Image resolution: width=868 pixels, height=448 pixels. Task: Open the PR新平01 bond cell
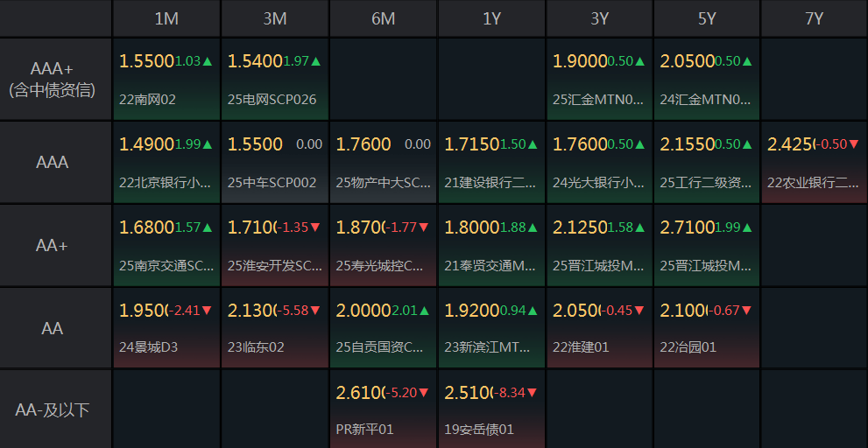[x=383, y=409]
